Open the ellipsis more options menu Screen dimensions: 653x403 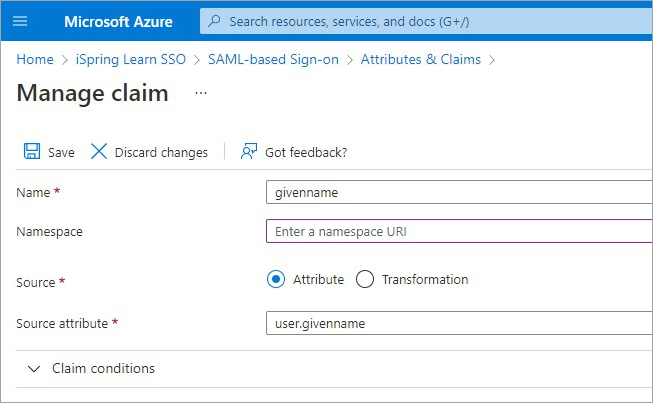tap(201, 93)
